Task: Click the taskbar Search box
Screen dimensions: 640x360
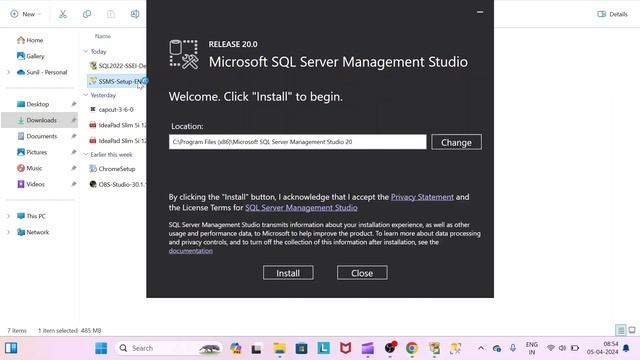Action: coord(168,348)
